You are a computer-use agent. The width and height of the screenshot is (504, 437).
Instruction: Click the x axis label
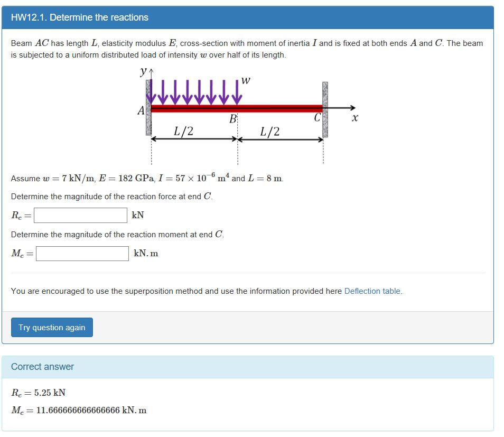(354, 118)
